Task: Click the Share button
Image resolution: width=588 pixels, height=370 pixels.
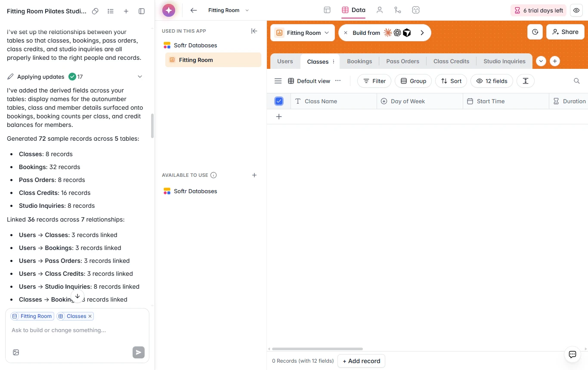Action: tap(565, 32)
